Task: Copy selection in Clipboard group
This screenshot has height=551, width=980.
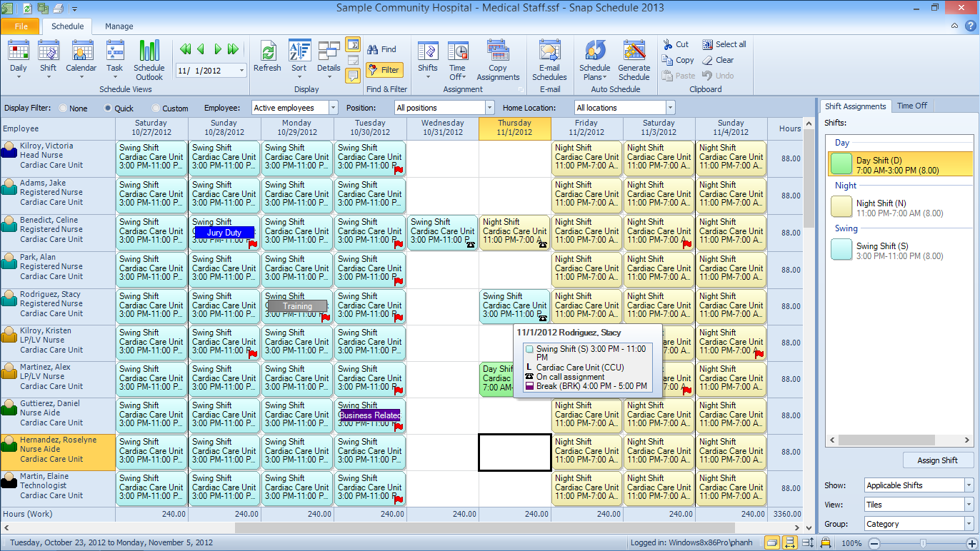Action: pyautogui.click(x=678, y=60)
